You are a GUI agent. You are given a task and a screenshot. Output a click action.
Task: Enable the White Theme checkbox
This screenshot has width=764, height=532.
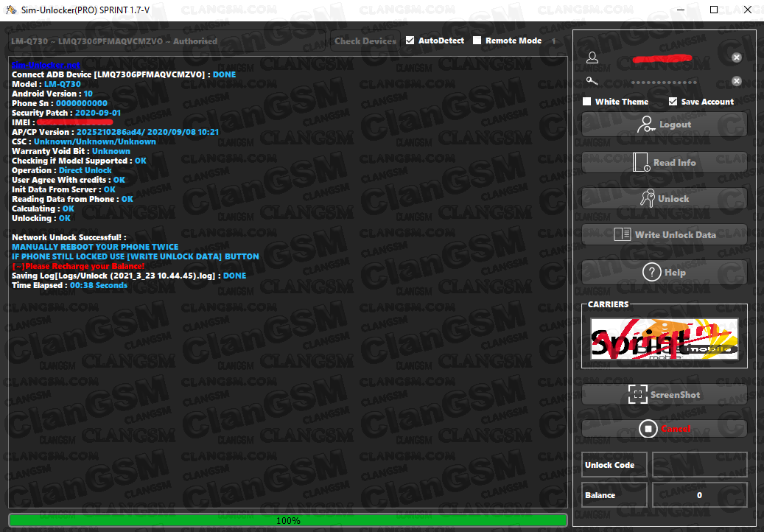[x=587, y=102]
